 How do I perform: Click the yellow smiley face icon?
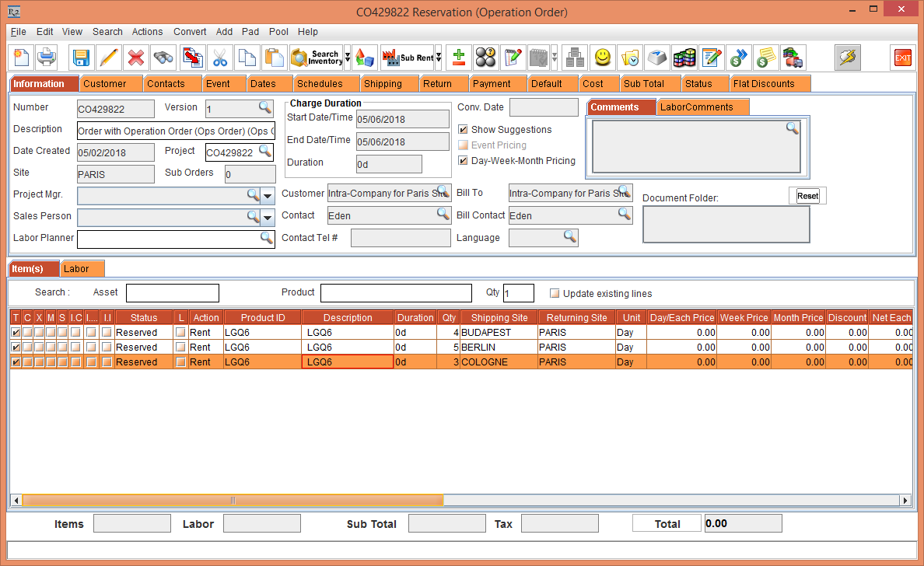pos(602,58)
